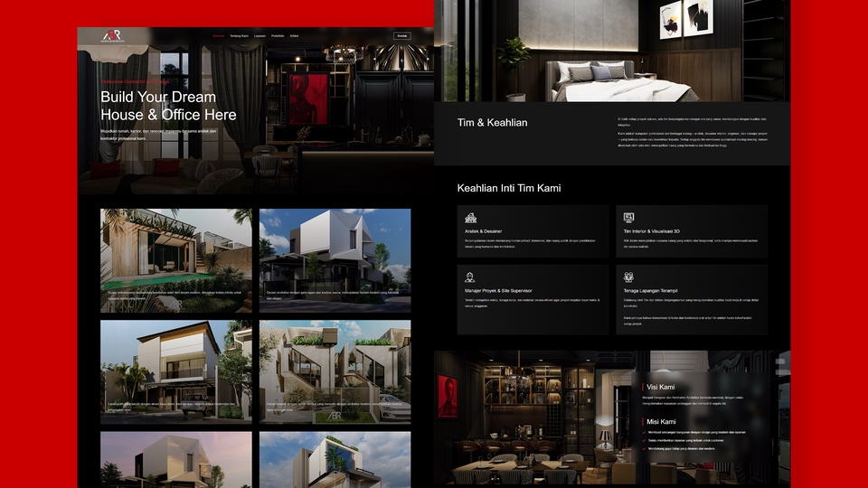Click the Tim Interior & Visualisasi 3D monitor icon
The width and height of the screenshot is (868, 488).
pyautogui.click(x=628, y=218)
